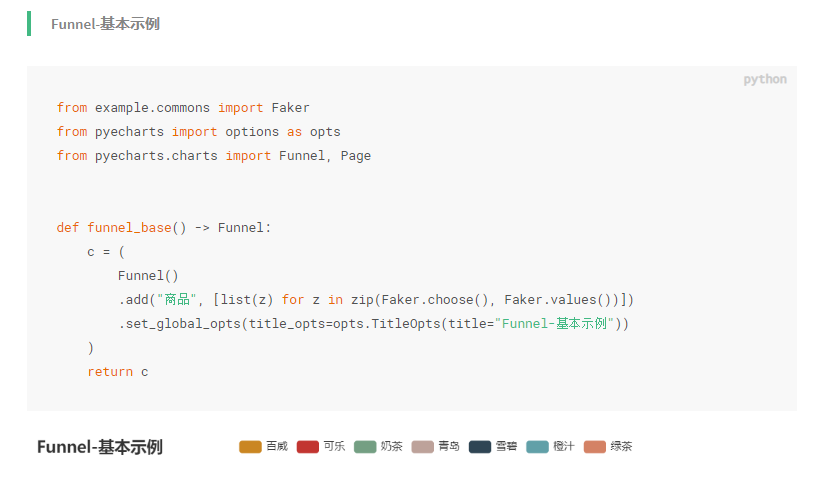The height and width of the screenshot is (482, 818).
Task: Click the 雪碧 legend label
Action: point(507,447)
